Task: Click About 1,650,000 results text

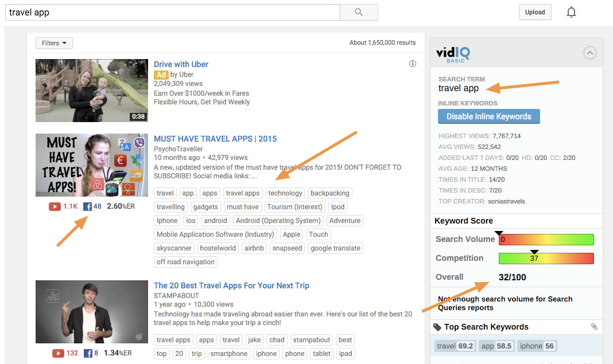Action: tap(383, 42)
